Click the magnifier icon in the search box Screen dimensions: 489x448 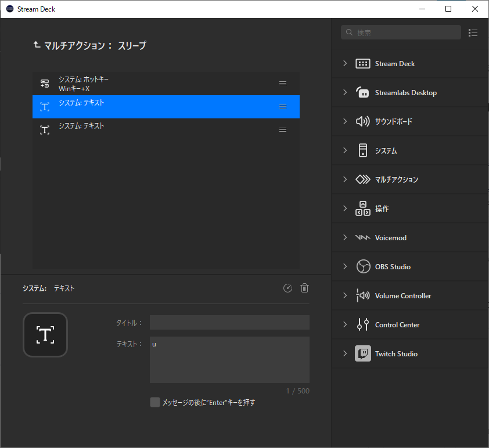click(x=349, y=32)
